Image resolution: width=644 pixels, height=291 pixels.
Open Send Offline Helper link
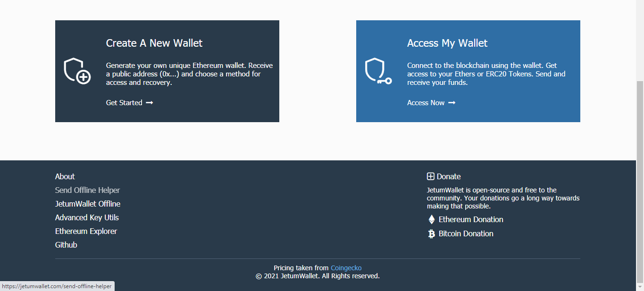point(87,190)
